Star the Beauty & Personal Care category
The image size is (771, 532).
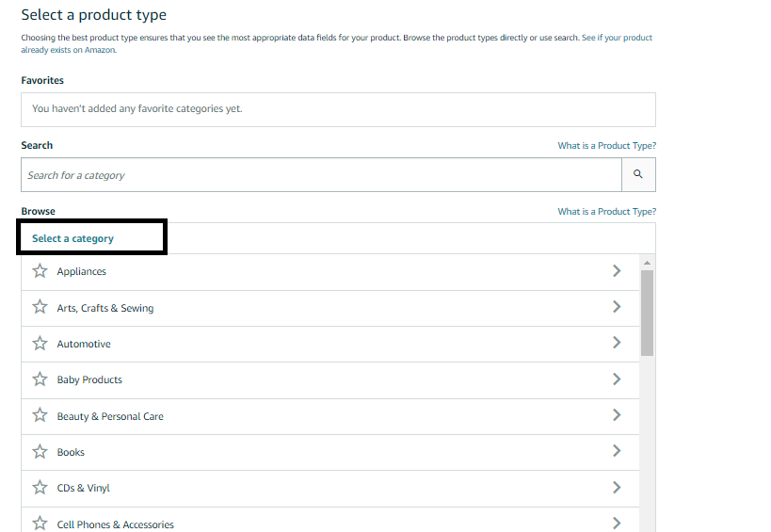click(40, 415)
